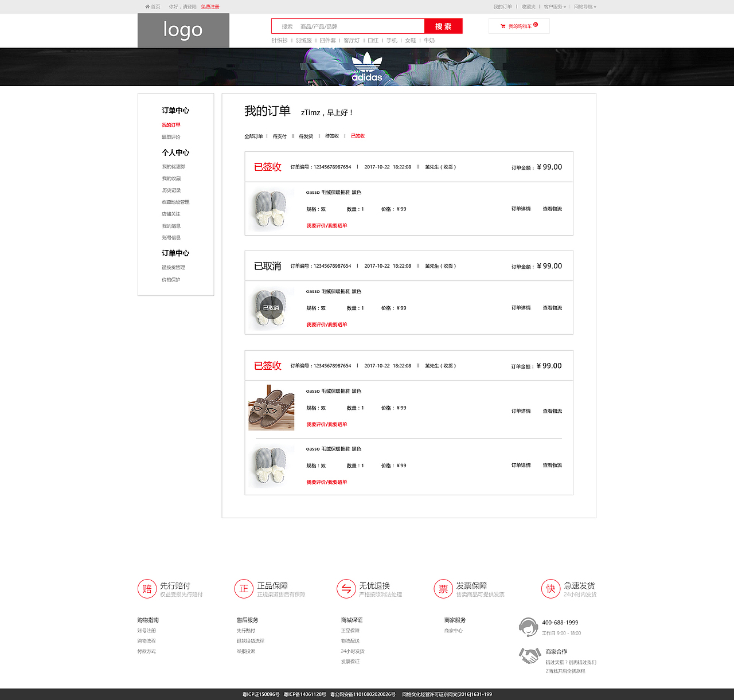Image resolution: width=734 pixels, height=700 pixels.
Task: Click the 针织衫 hot search keyword
Action: [x=280, y=41]
